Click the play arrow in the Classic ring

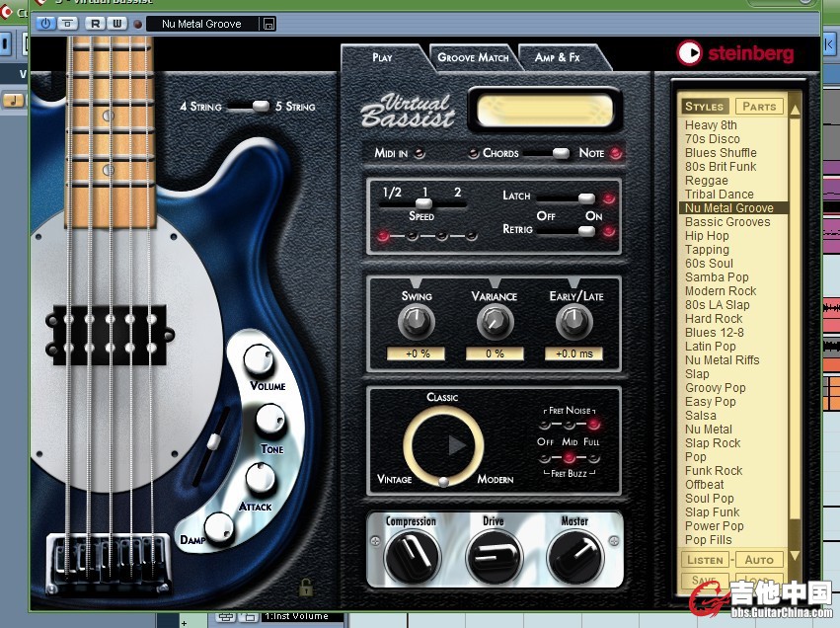[456, 445]
